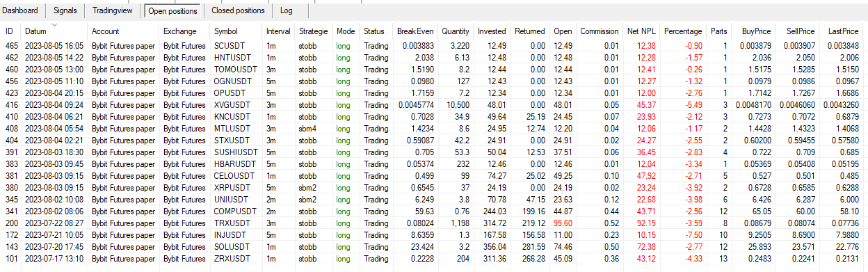This screenshot has height=272, width=868.
Task: Sort by Symbol column header
Action: click(x=226, y=31)
